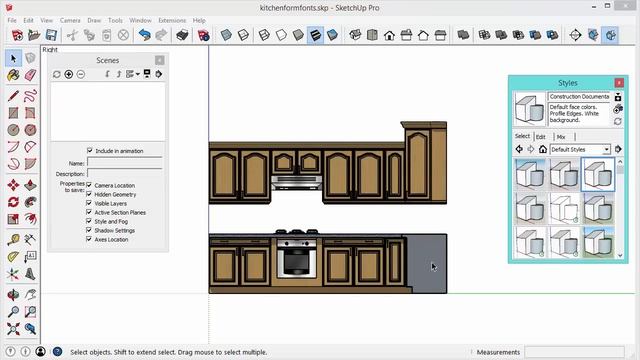Close the Scenes panel
Screen dimensions: 640x360
[160, 60]
